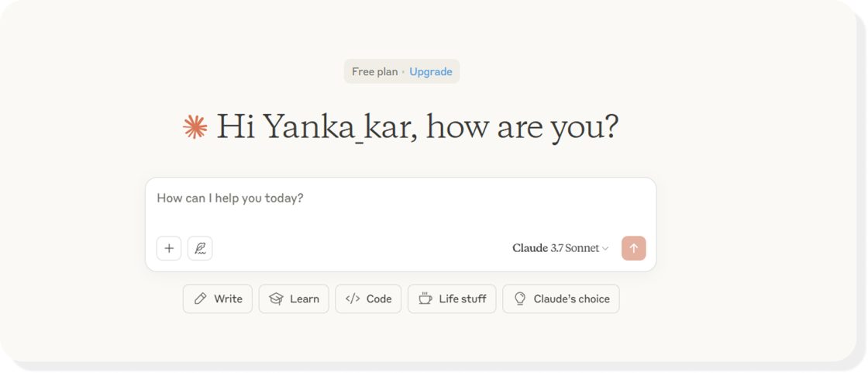Screen dimensions: 868x373
Task: Click the 'Hi Yanka_kar' greeting heading
Action: pyautogui.click(x=417, y=127)
